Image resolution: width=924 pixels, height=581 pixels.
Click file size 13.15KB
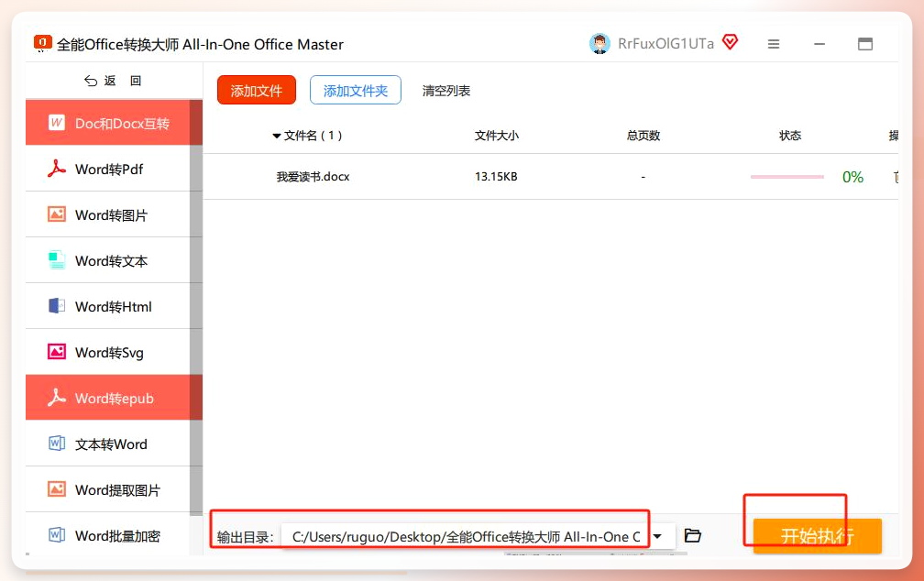click(496, 177)
